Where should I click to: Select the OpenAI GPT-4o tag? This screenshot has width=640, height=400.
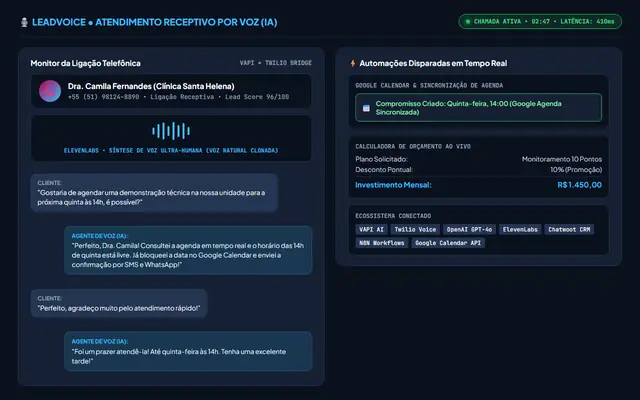[x=469, y=229]
